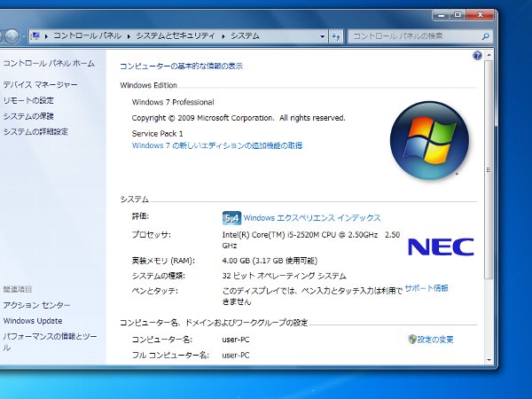532x399 pixels.
Task: Expand the chevron before コントロール パネル breadcrumb
Action: click(46, 36)
